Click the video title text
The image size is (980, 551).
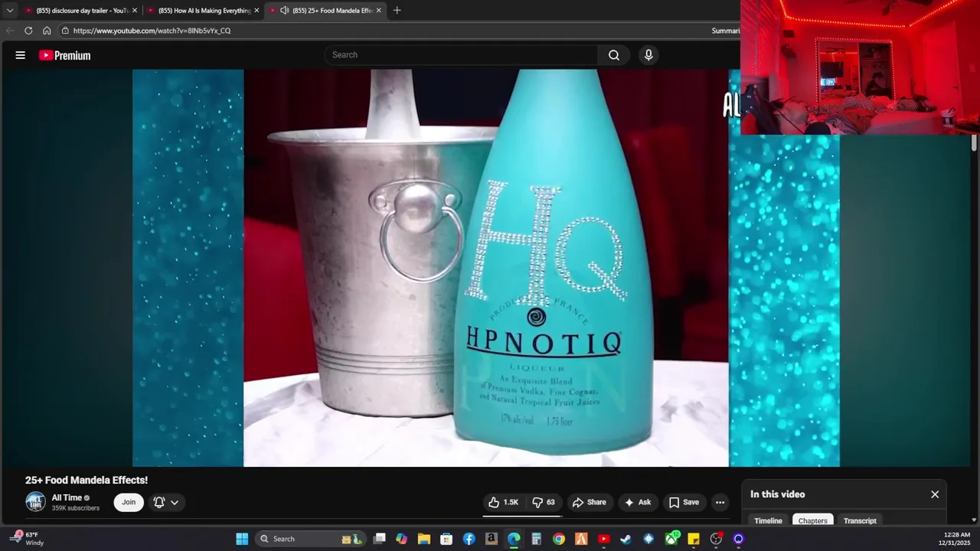87,480
